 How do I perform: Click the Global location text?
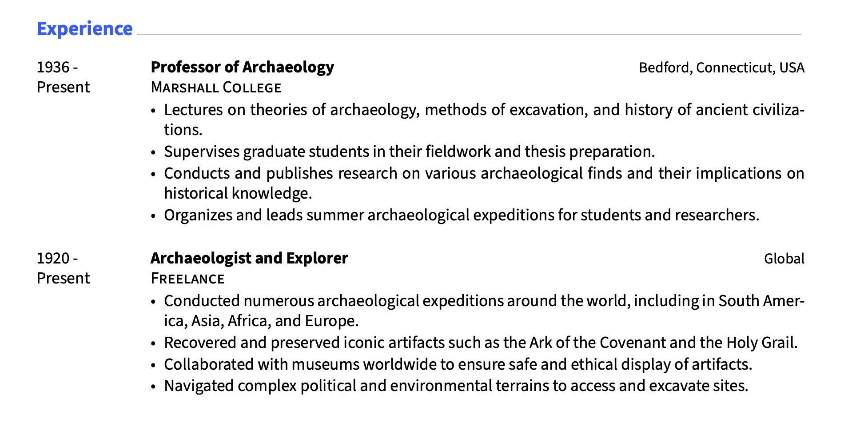[784, 259]
